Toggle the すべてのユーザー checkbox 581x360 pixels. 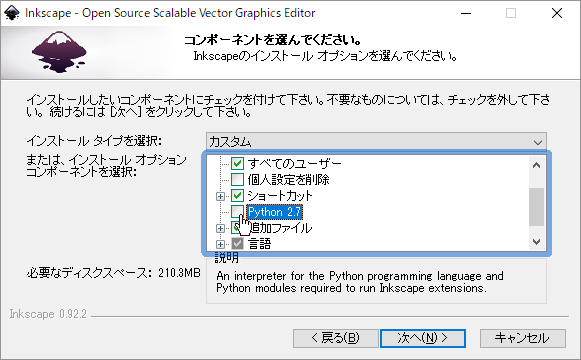coord(237,163)
